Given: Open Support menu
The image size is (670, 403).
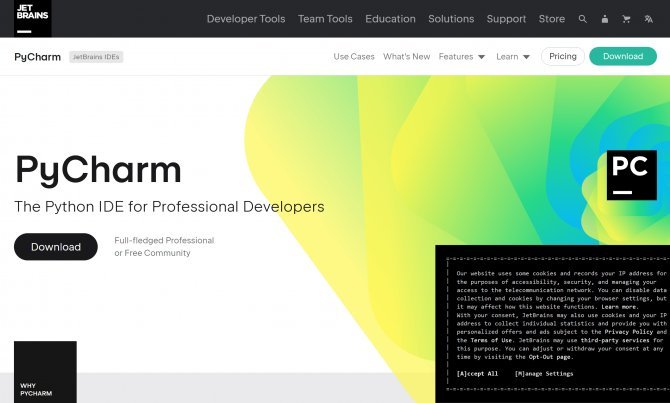Looking at the screenshot, I should [506, 19].
